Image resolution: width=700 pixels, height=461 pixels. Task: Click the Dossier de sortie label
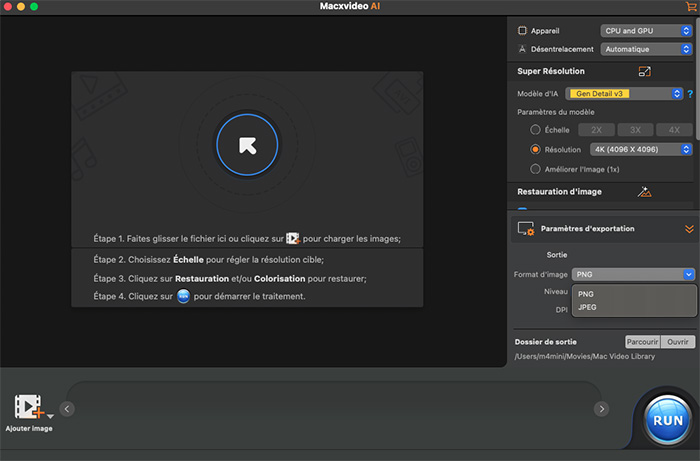(546, 342)
